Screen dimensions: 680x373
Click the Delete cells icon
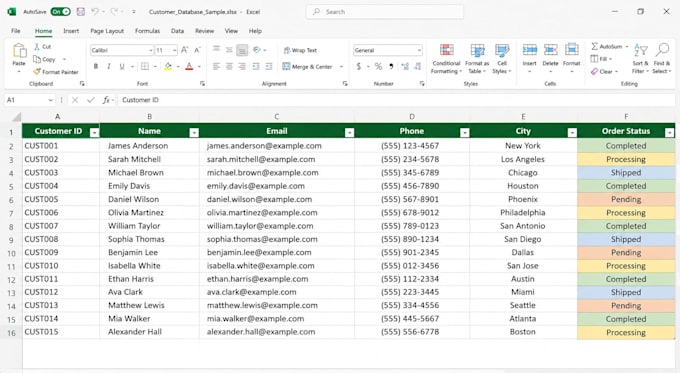[550, 50]
